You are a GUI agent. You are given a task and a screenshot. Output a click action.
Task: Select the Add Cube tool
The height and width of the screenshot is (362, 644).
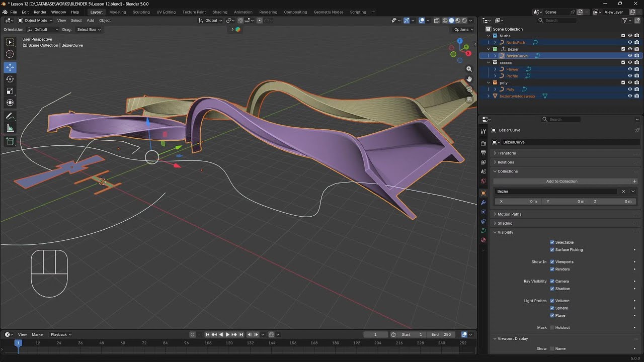10,142
